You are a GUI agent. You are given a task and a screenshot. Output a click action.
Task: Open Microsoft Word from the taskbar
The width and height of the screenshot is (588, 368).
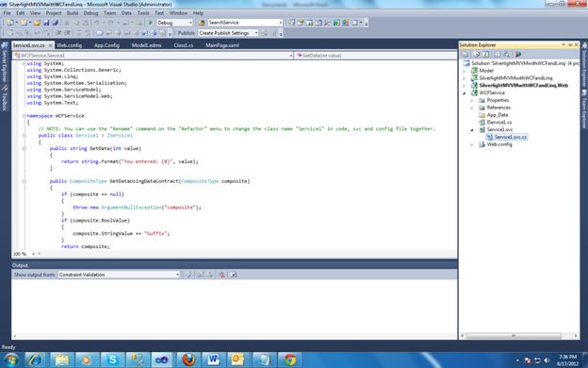coord(214,360)
